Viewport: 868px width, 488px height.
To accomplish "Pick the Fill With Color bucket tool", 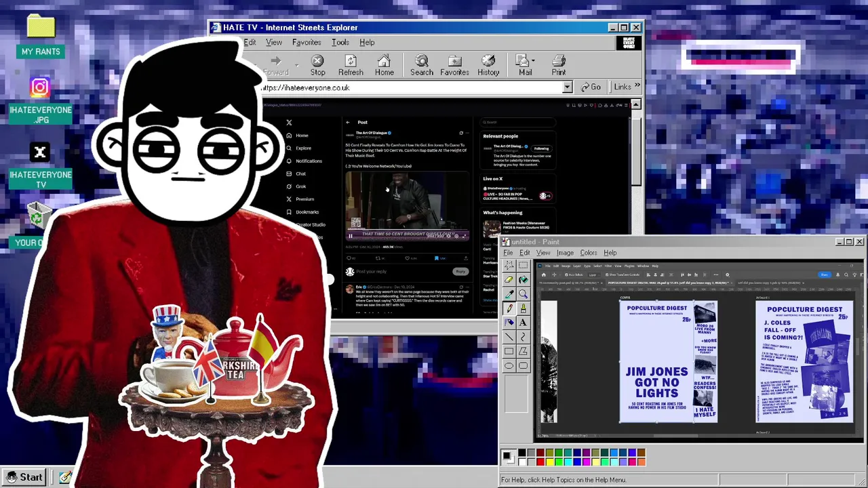I will tap(523, 279).
